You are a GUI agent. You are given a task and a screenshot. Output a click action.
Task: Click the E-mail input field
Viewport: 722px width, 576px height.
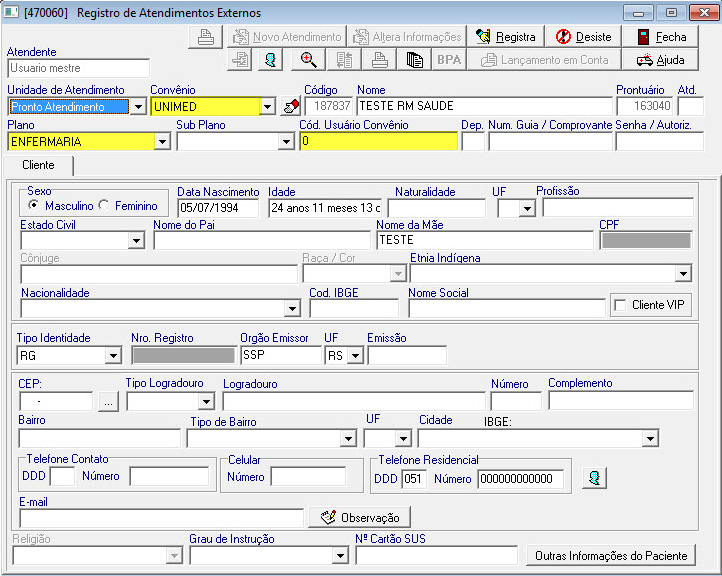pos(161,518)
